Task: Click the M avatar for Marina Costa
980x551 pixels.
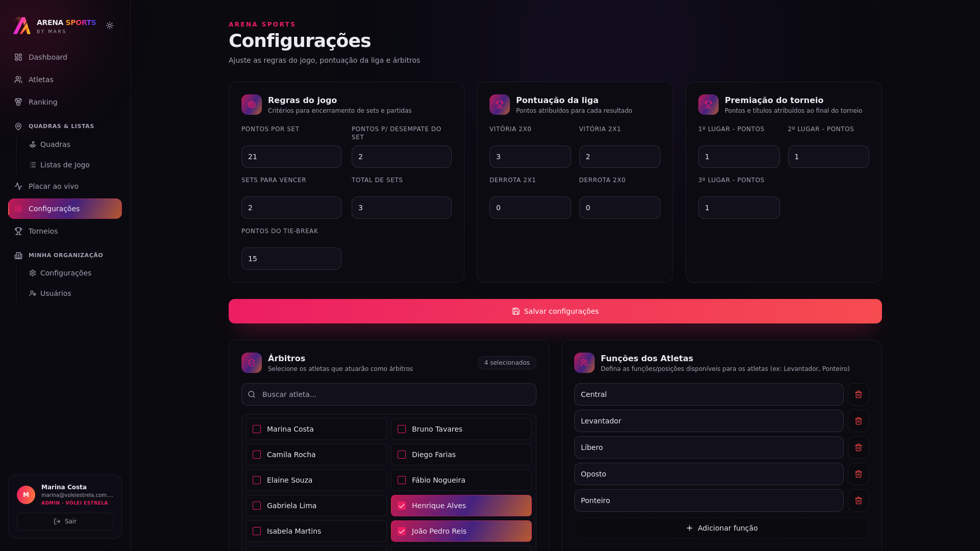Action: coord(26,495)
